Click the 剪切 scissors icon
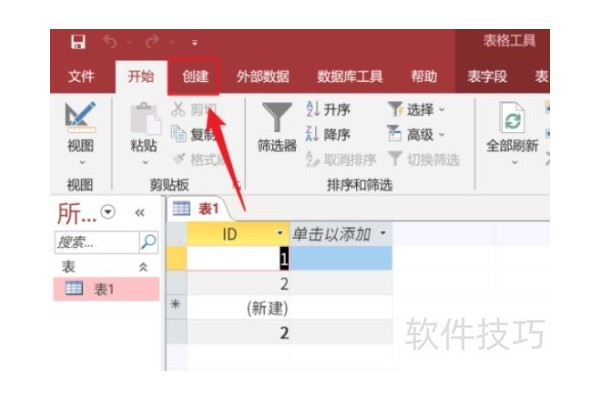Image resolution: width=600 pixels, height=400 pixels. 178,109
